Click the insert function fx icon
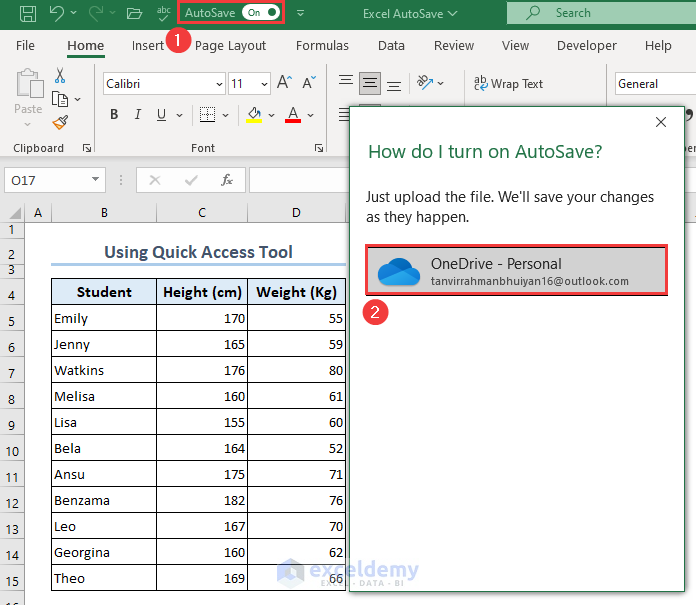The image size is (696, 605). pos(227,180)
